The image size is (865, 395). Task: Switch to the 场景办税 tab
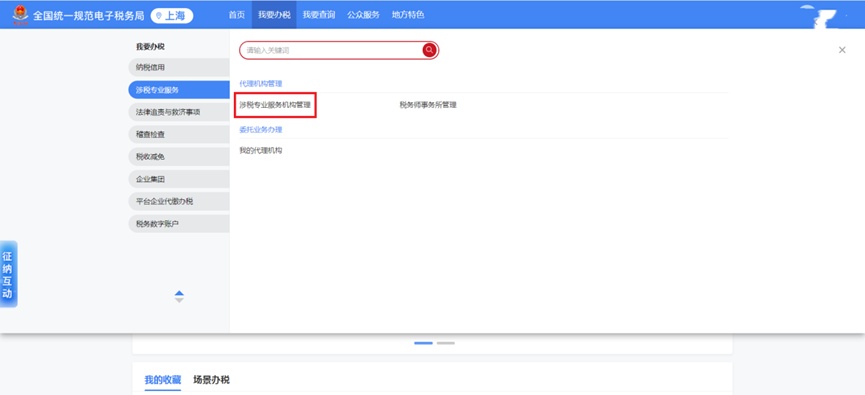pyautogui.click(x=211, y=380)
